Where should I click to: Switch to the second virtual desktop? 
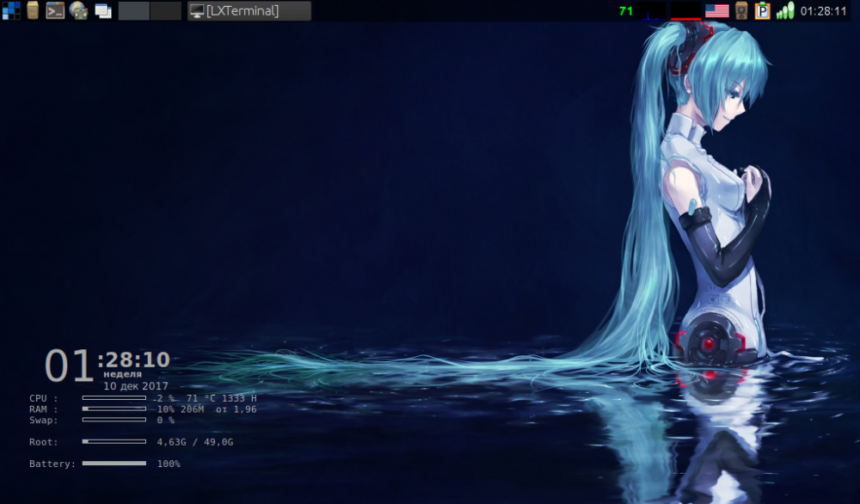point(166,10)
